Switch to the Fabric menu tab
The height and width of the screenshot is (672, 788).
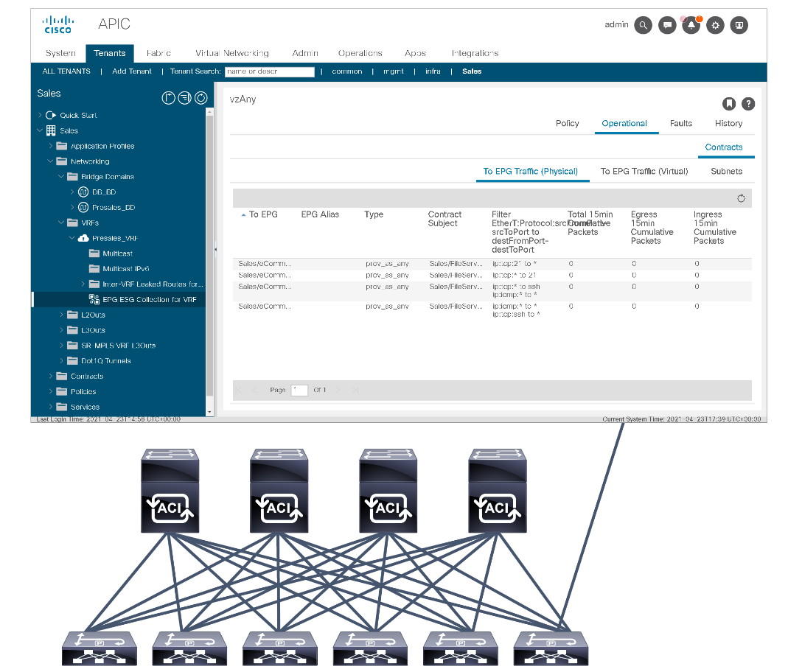tap(158, 53)
